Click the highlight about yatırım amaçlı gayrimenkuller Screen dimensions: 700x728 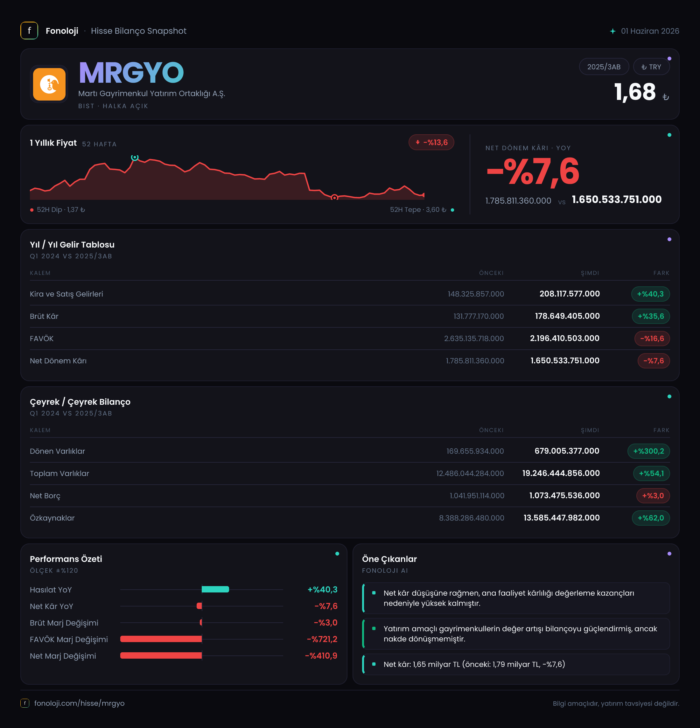click(x=516, y=633)
